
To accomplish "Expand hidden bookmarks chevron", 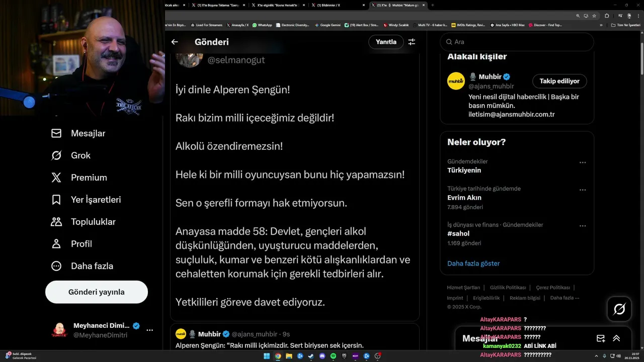I will coord(601,25).
